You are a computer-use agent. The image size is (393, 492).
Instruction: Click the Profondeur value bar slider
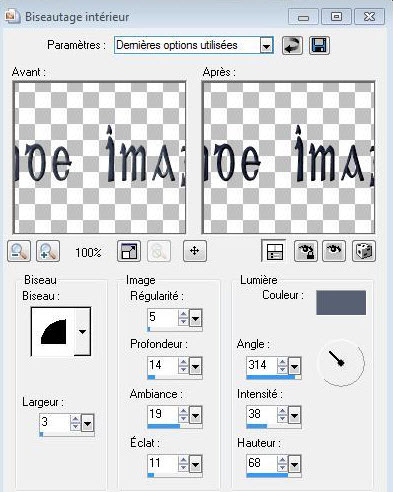(x=175, y=377)
